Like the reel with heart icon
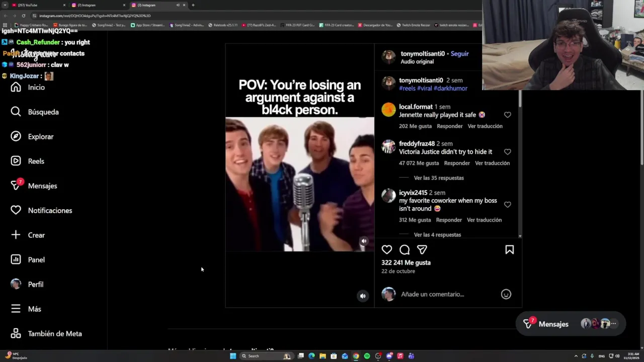Image resolution: width=644 pixels, height=362 pixels. tap(387, 250)
